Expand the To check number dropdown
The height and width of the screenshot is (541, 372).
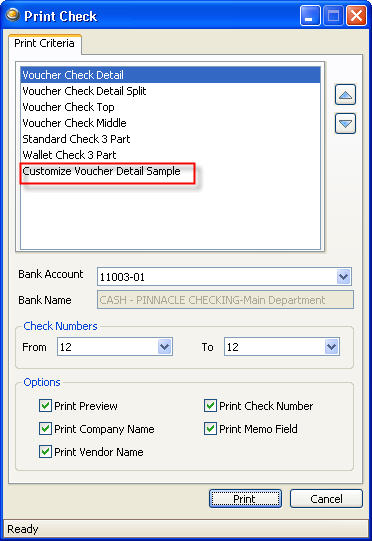pyautogui.click(x=332, y=347)
